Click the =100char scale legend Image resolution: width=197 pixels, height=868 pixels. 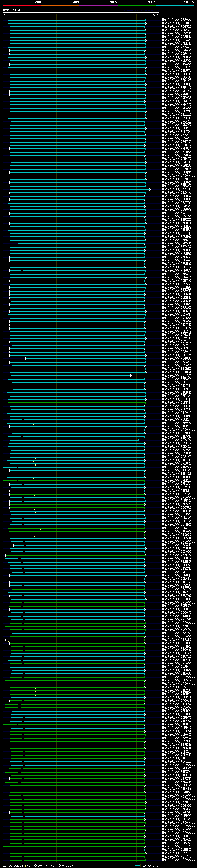tap(147, 866)
